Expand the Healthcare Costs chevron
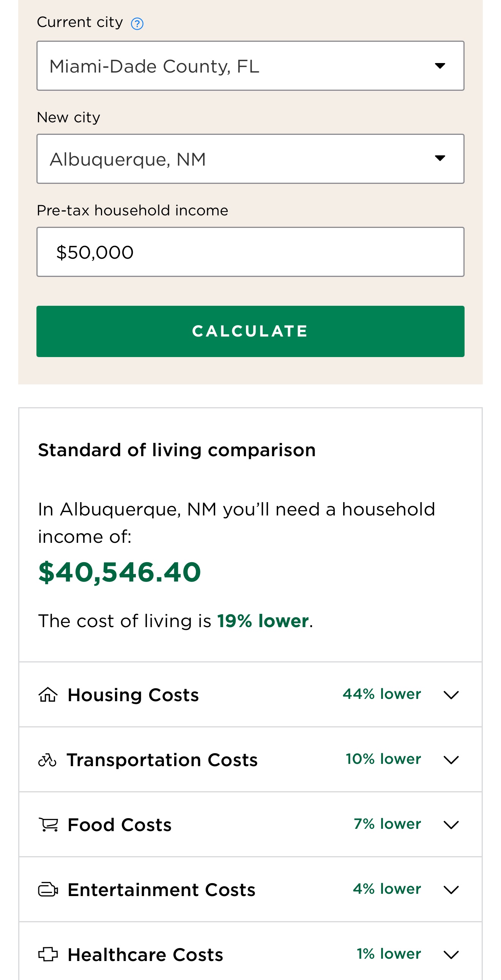Image resolution: width=501 pixels, height=980 pixels. [451, 955]
